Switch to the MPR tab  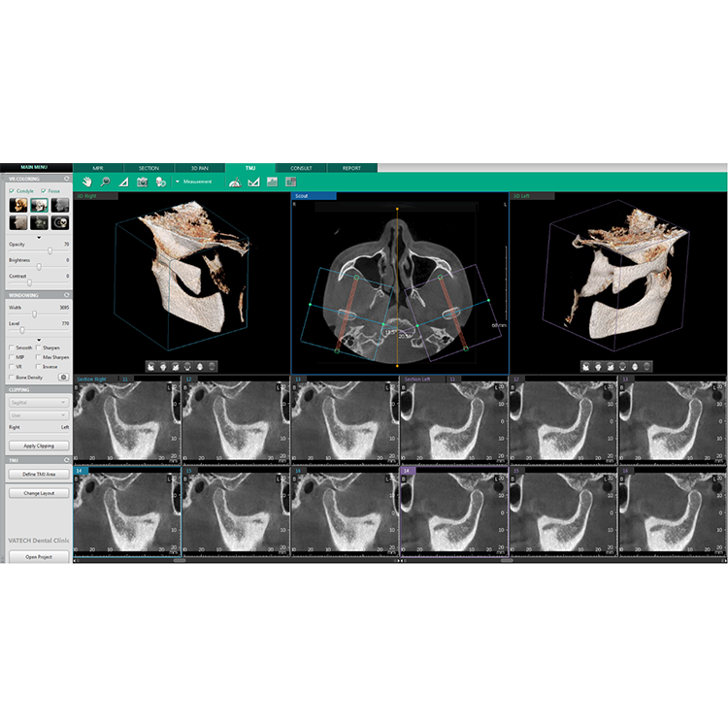(x=98, y=168)
